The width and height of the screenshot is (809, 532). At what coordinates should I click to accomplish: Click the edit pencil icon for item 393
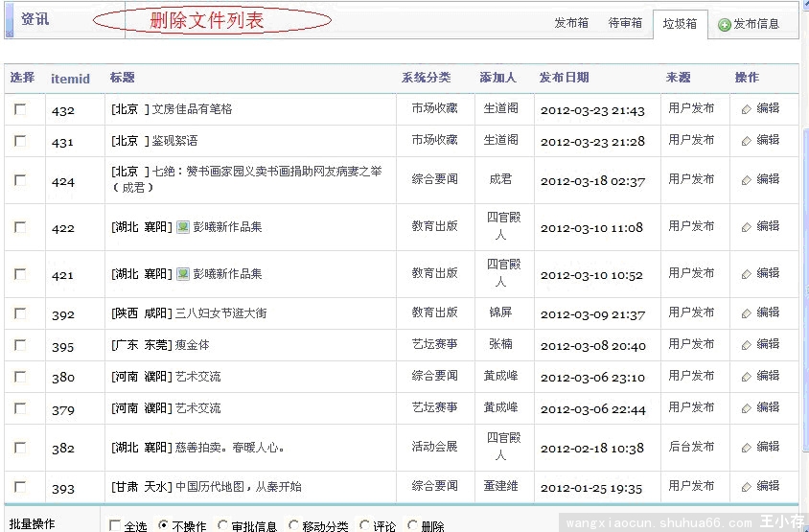point(747,486)
